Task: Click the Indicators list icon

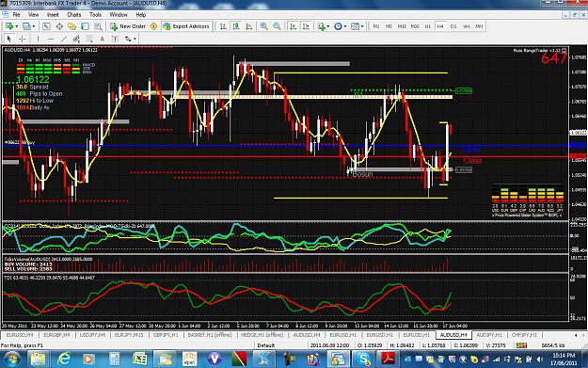Action: 322,26
